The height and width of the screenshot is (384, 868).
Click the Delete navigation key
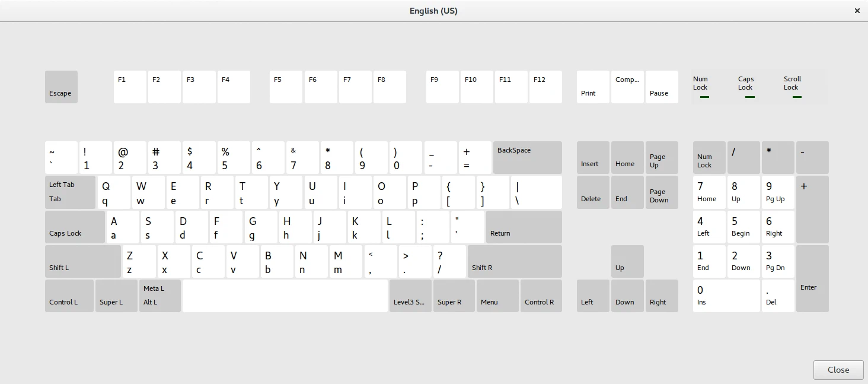(593, 192)
